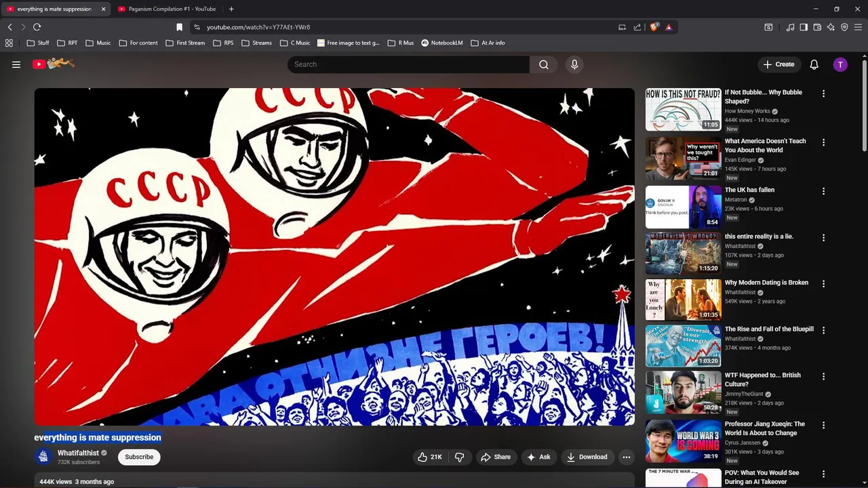This screenshot has height=488, width=868.
Task: Open a new browser tab
Action: pyautogui.click(x=231, y=9)
